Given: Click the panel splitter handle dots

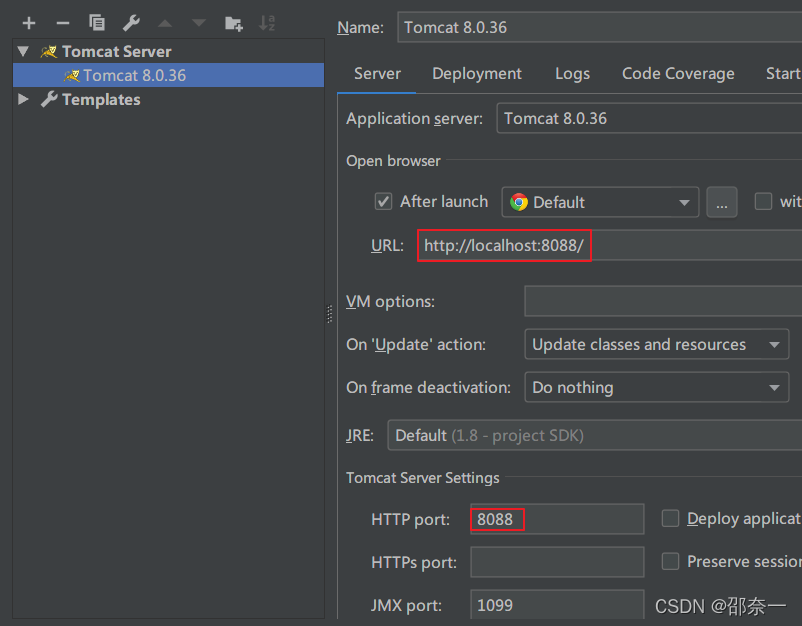Looking at the screenshot, I should pos(330,314).
